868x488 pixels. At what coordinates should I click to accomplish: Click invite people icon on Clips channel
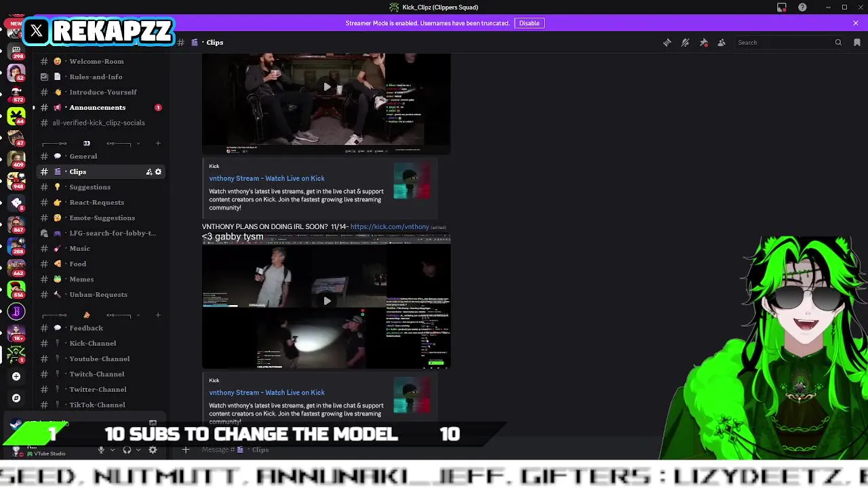point(149,172)
